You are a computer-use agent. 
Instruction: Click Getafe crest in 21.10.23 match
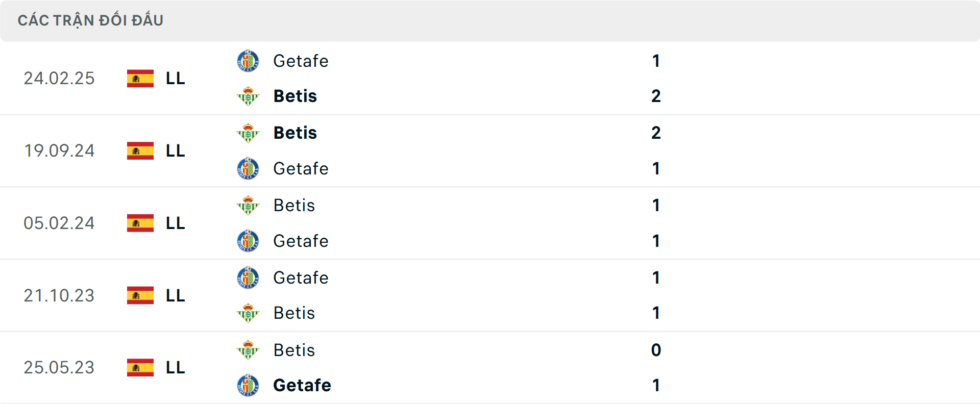coord(248,277)
